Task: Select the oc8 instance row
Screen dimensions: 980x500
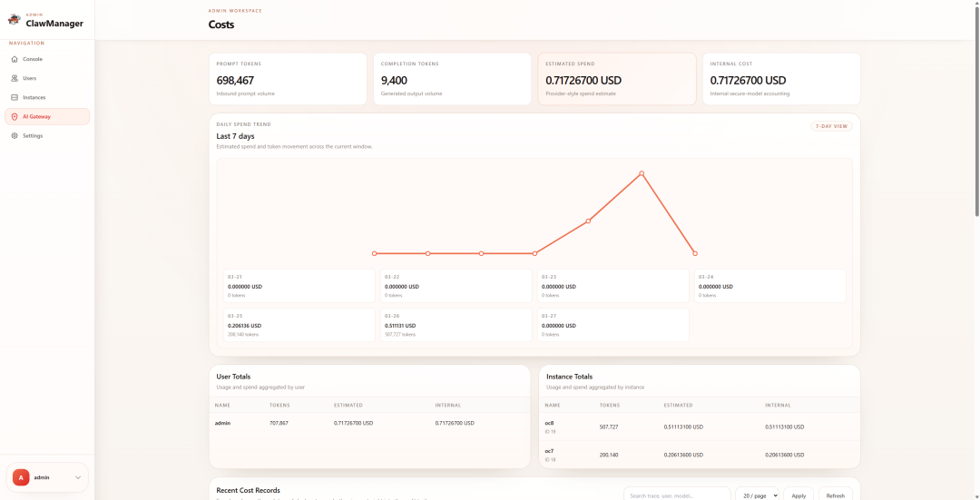Action: 699,426
